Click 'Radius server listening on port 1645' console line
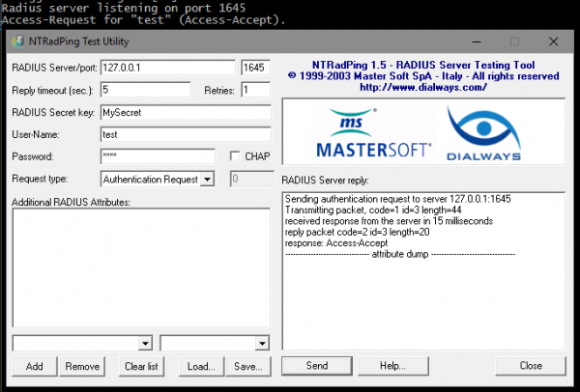The height and width of the screenshot is (392, 580). pyautogui.click(x=123, y=7)
